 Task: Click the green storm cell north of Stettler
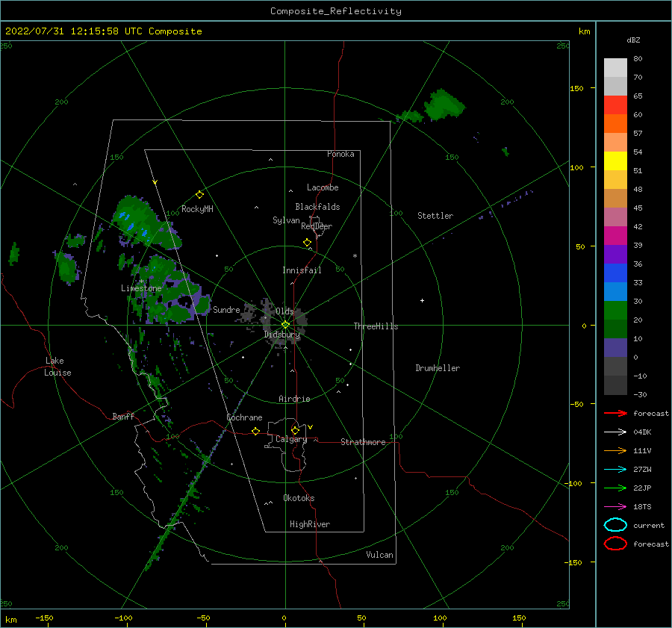tap(444, 104)
